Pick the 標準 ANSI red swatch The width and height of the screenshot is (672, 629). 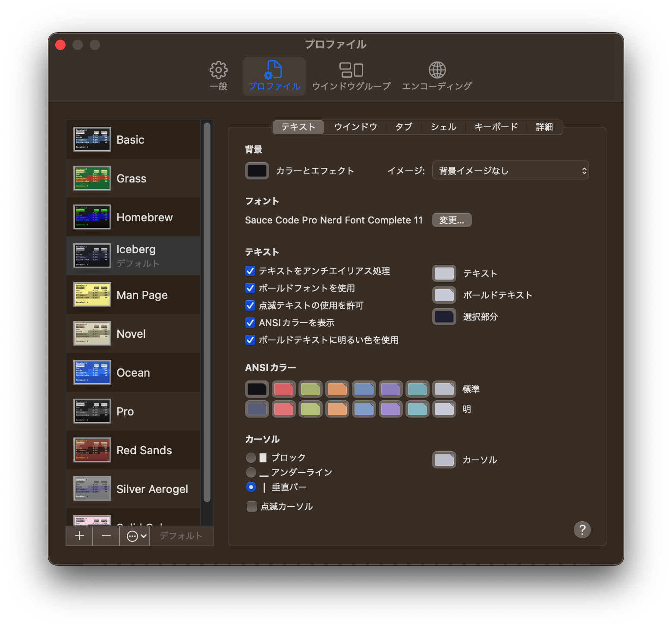tap(284, 389)
